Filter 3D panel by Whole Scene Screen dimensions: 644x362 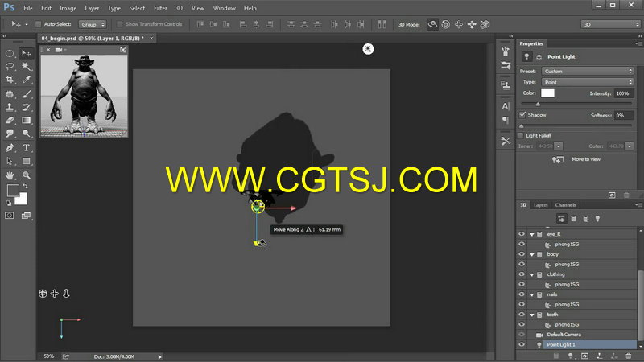(561, 219)
